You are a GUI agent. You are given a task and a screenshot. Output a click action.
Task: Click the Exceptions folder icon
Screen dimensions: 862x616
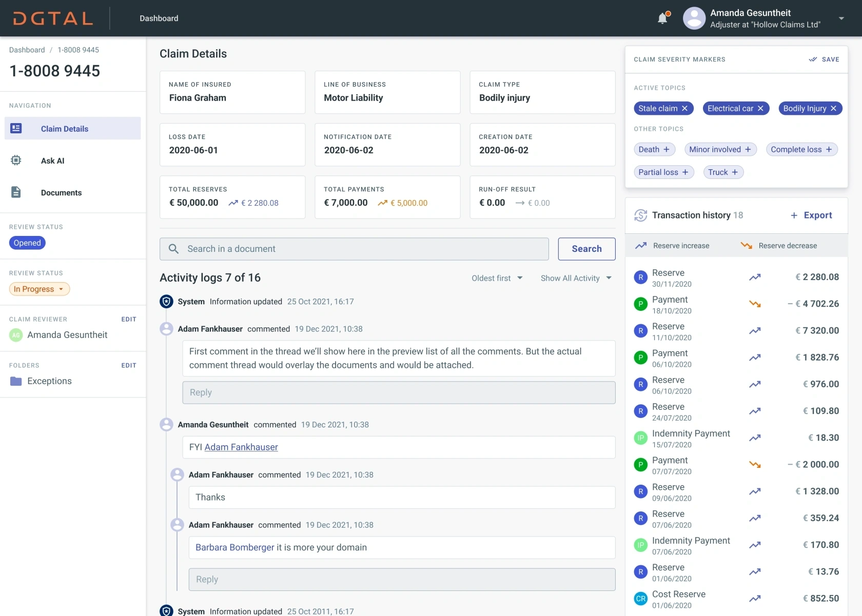tap(16, 381)
